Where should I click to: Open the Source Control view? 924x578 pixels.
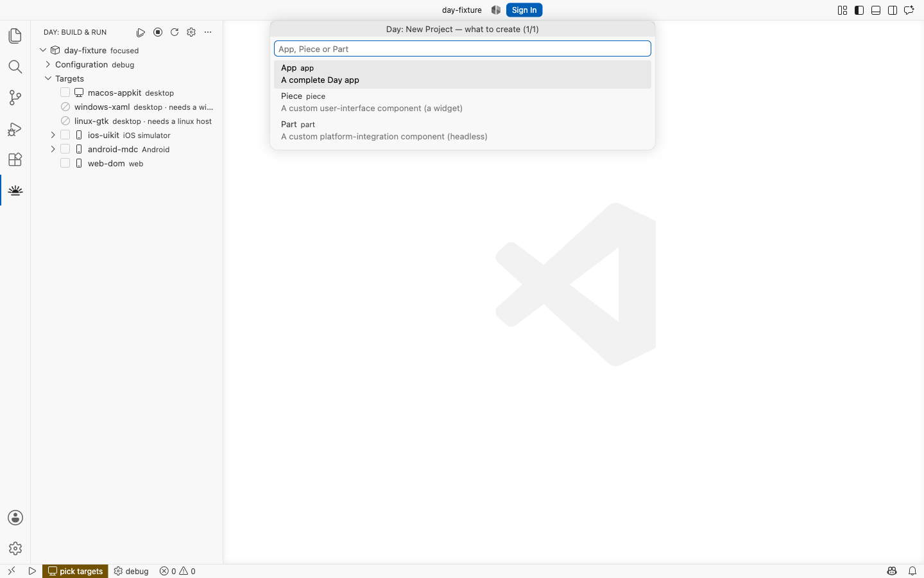coord(15,98)
